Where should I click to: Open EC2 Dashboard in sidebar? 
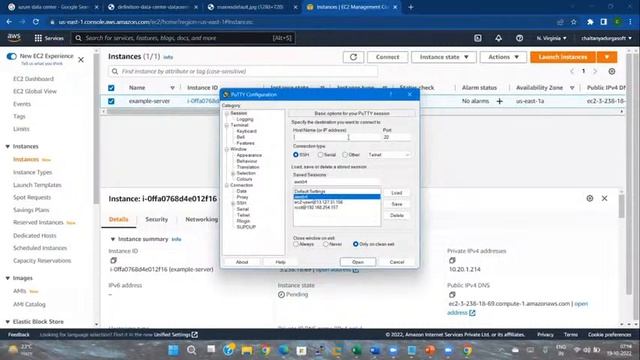click(x=33, y=79)
